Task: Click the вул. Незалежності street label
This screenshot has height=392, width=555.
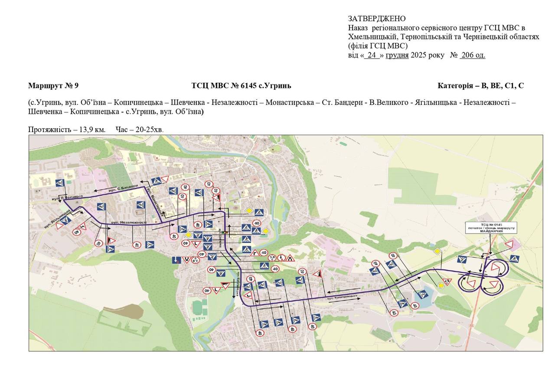Action: pyautogui.click(x=129, y=222)
